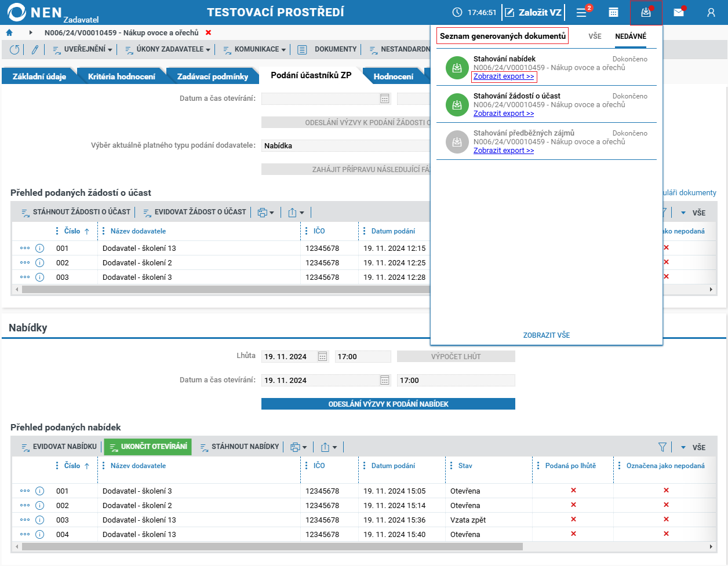Click horizontal scrollbar of žádosti table
Image resolution: width=728 pixels, height=566 pixels.
[226, 289]
